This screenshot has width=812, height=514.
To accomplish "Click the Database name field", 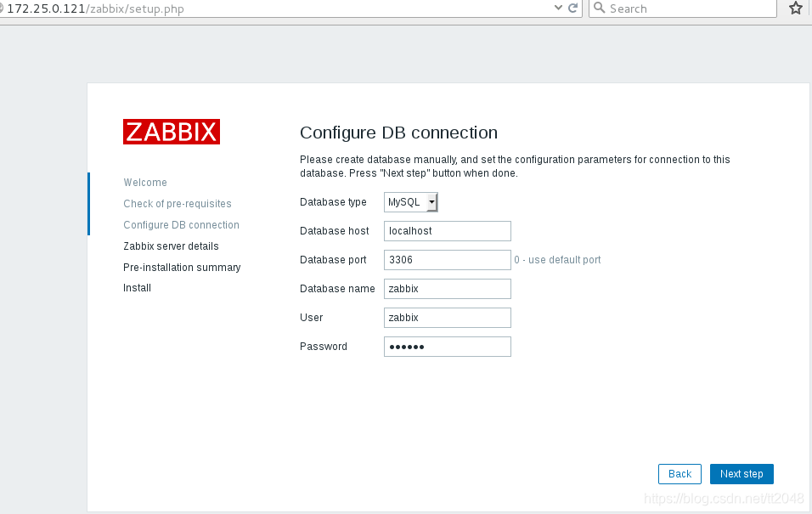I will coord(448,289).
